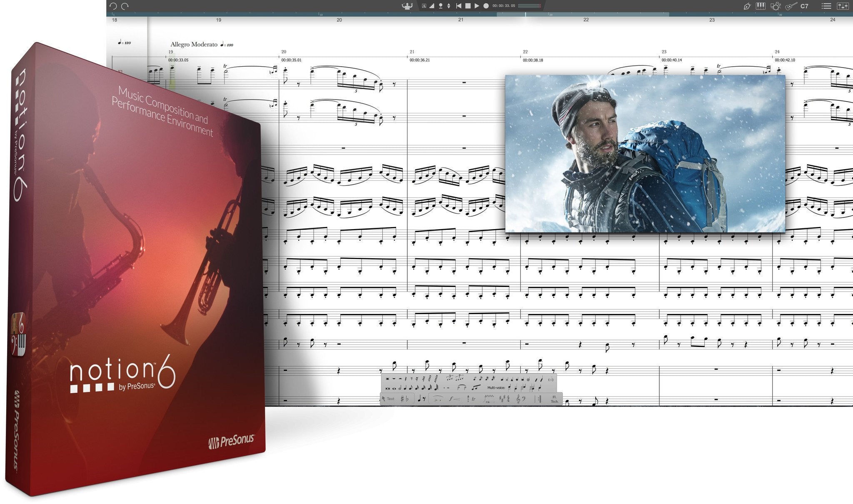Open the virtual drum pad
This screenshot has width=853, height=504.
[x=776, y=6]
